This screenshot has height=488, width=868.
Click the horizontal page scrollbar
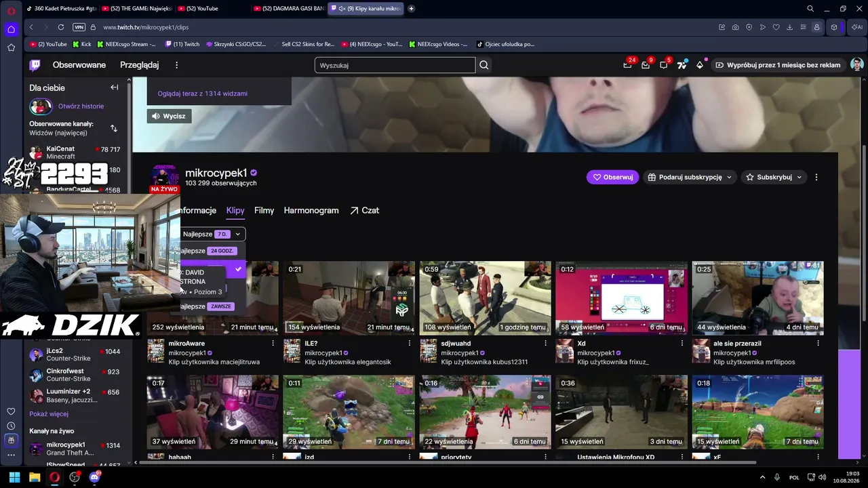pos(448,463)
